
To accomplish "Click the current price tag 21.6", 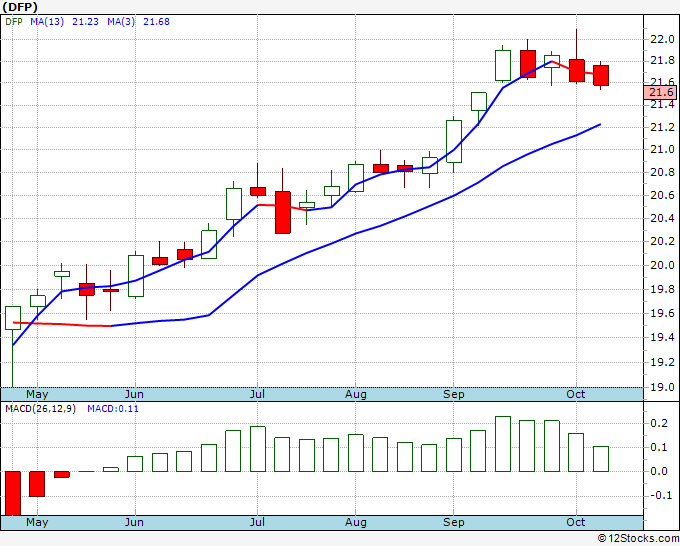I will (660, 92).
